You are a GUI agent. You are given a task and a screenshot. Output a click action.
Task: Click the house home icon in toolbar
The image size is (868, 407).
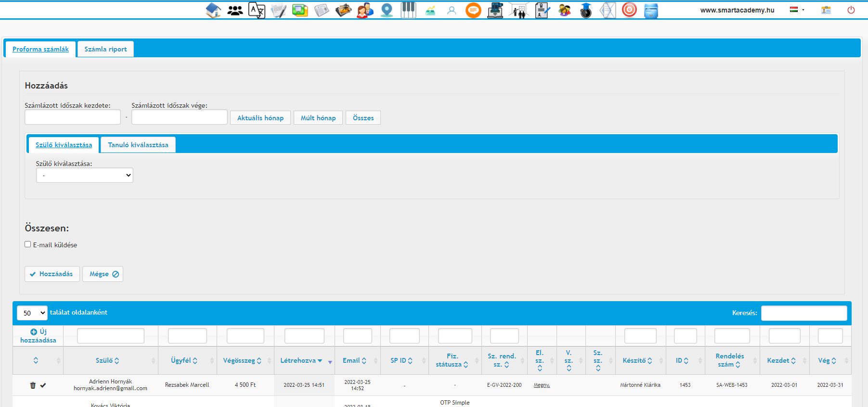[213, 10]
